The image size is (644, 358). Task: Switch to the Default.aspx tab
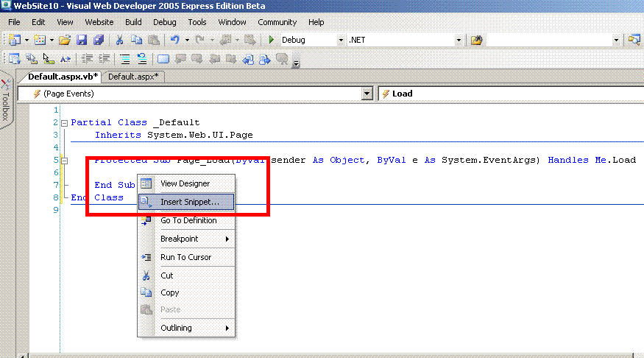134,76
